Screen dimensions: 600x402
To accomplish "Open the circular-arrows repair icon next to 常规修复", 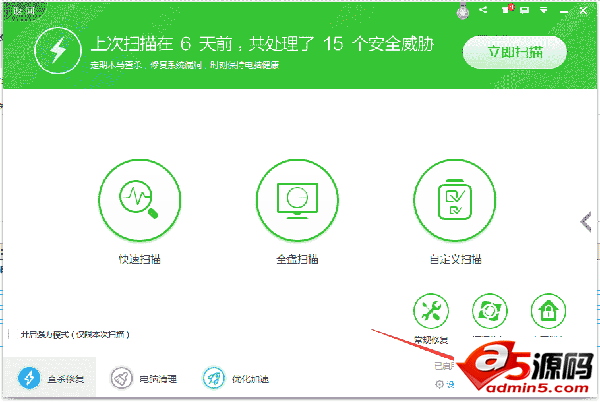I will click(x=489, y=311).
